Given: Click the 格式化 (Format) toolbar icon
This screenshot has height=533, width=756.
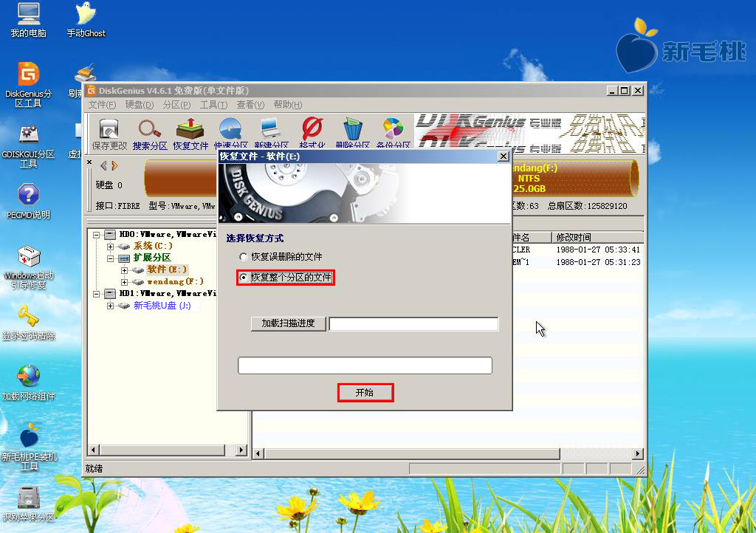Looking at the screenshot, I should (312, 131).
